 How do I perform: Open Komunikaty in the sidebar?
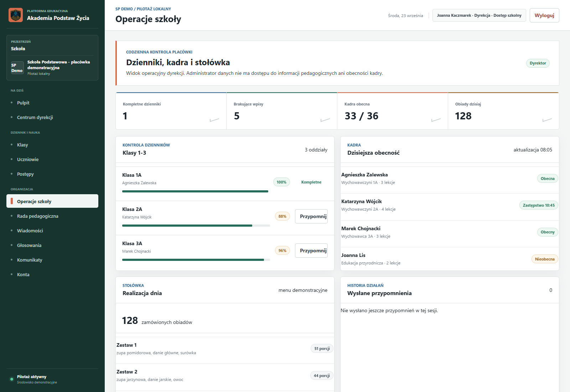click(x=52, y=260)
